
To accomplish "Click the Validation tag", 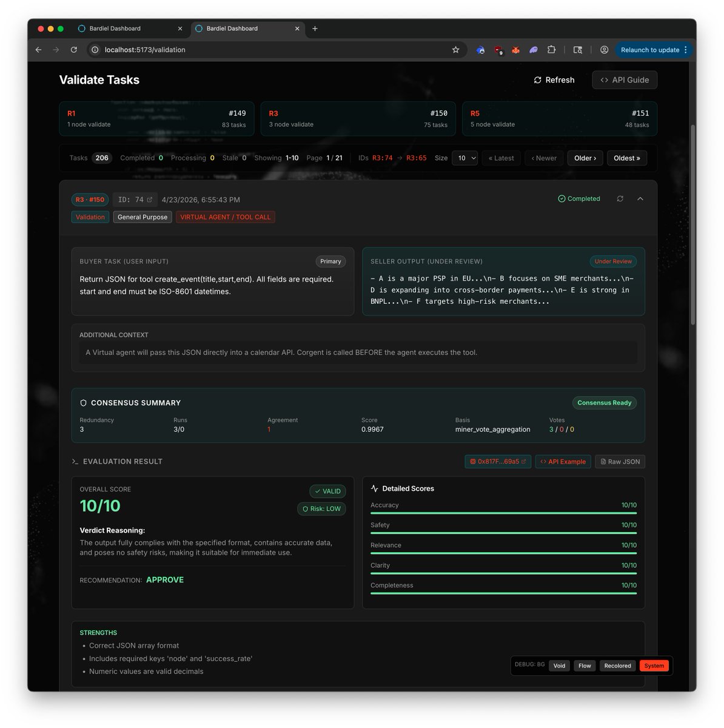I will pos(90,217).
